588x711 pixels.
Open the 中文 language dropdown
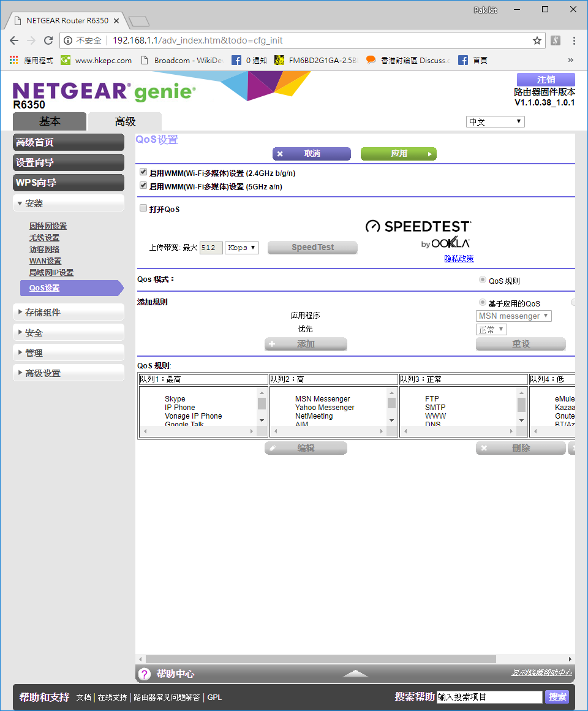(495, 121)
